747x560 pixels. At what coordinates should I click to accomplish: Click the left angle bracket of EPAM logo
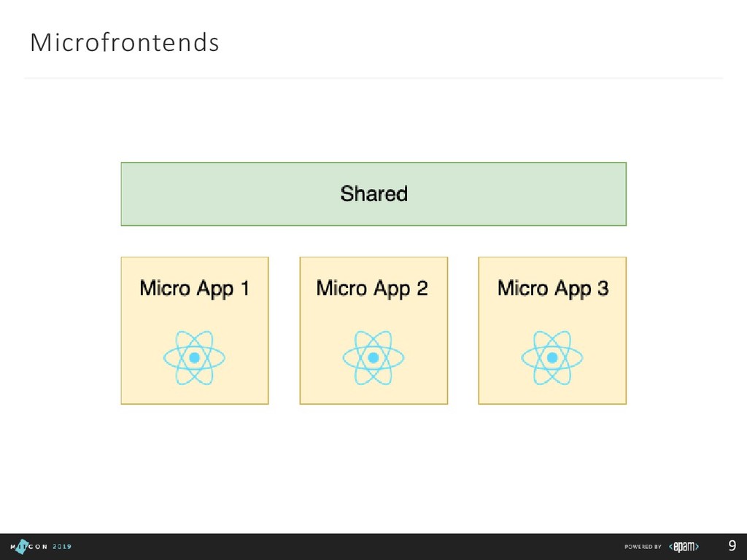click(672, 546)
